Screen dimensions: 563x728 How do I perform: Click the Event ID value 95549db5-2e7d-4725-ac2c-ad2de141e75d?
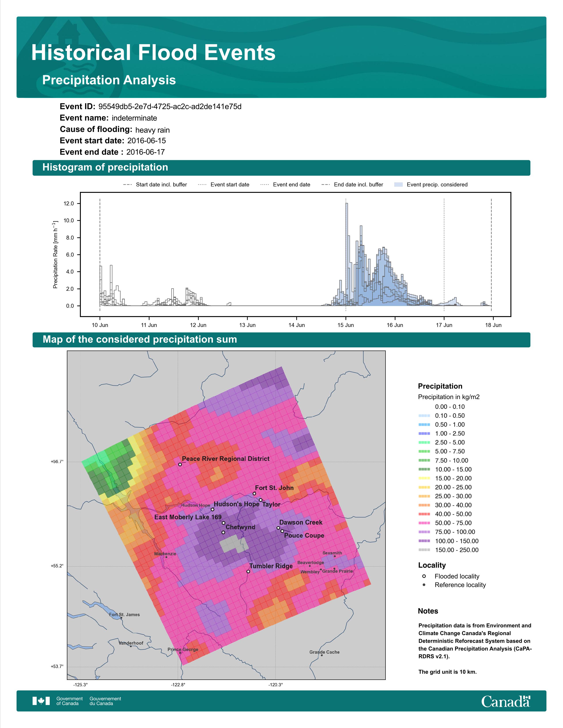click(x=170, y=107)
